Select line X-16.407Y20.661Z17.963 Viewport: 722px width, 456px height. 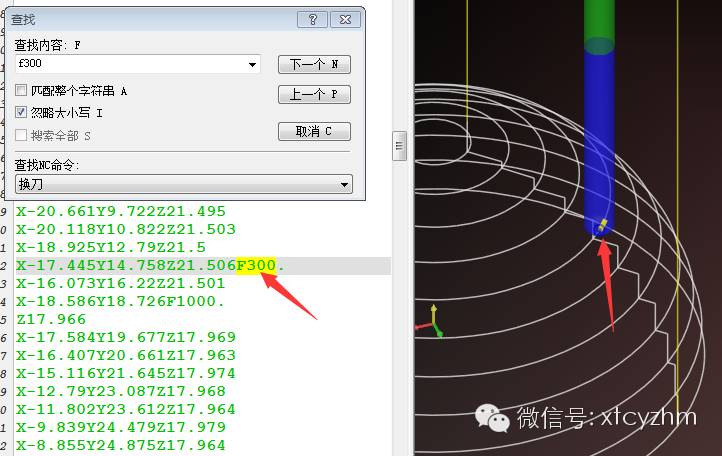[x=126, y=355]
